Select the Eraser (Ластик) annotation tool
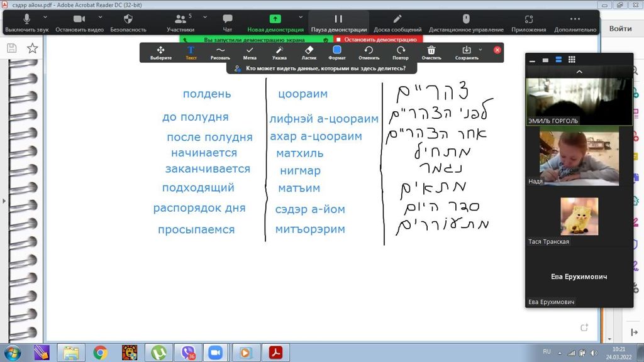The width and height of the screenshot is (644, 362). point(309,52)
